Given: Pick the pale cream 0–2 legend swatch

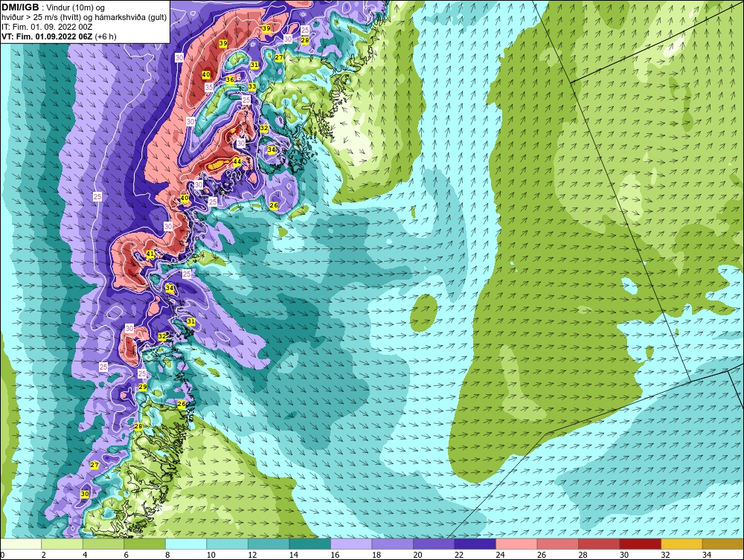Looking at the screenshot, I should (x=21, y=544).
